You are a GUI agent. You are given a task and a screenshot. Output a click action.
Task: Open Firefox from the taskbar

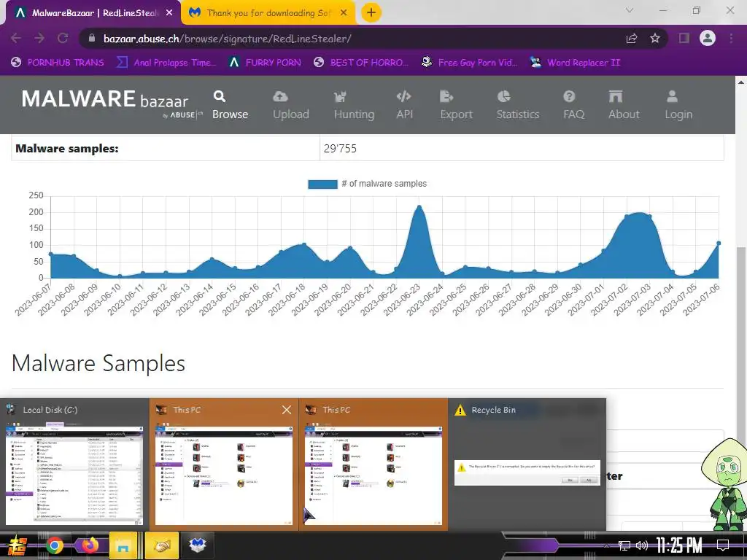coord(88,545)
